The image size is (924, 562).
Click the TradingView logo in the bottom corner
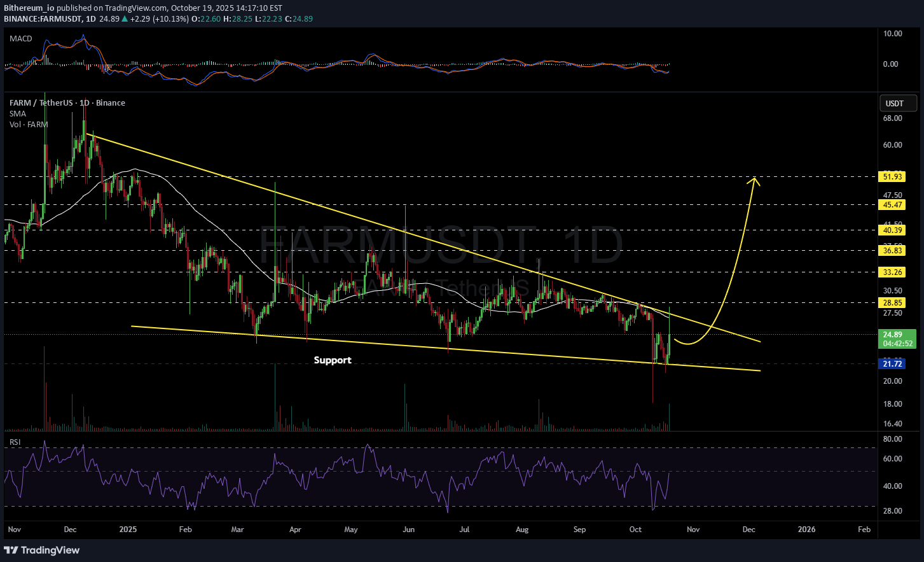(x=42, y=550)
